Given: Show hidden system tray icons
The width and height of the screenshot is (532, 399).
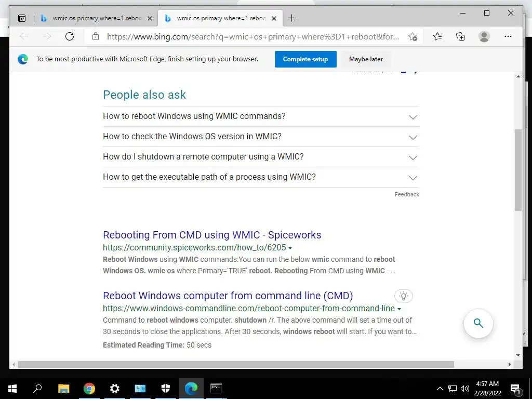Looking at the screenshot, I should click(x=440, y=389).
